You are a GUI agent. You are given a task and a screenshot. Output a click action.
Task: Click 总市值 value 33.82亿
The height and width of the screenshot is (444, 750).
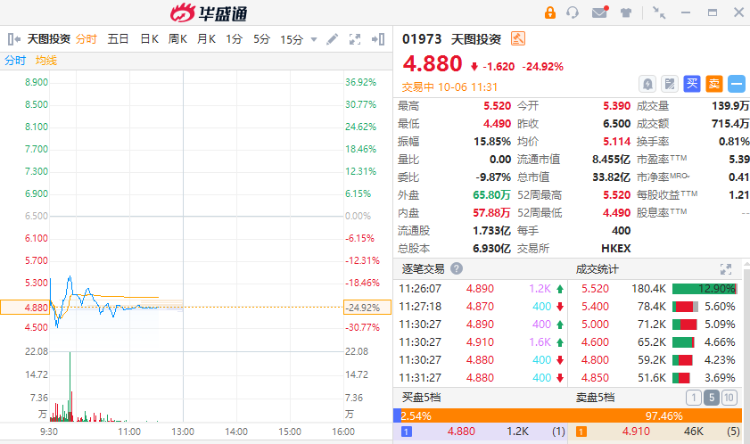pyautogui.click(x=611, y=177)
